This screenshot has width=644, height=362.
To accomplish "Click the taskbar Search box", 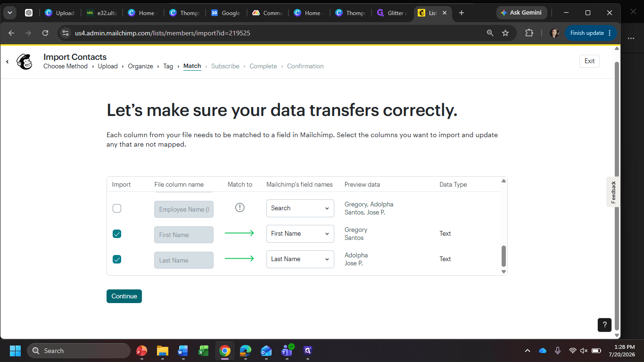I will pyautogui.click(x=79, y=351).
